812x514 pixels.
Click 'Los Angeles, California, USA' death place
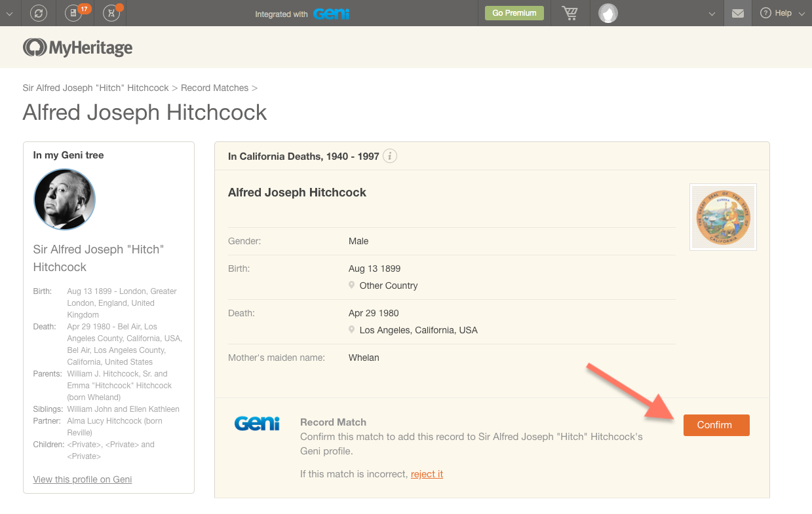[x=419, y=330]
